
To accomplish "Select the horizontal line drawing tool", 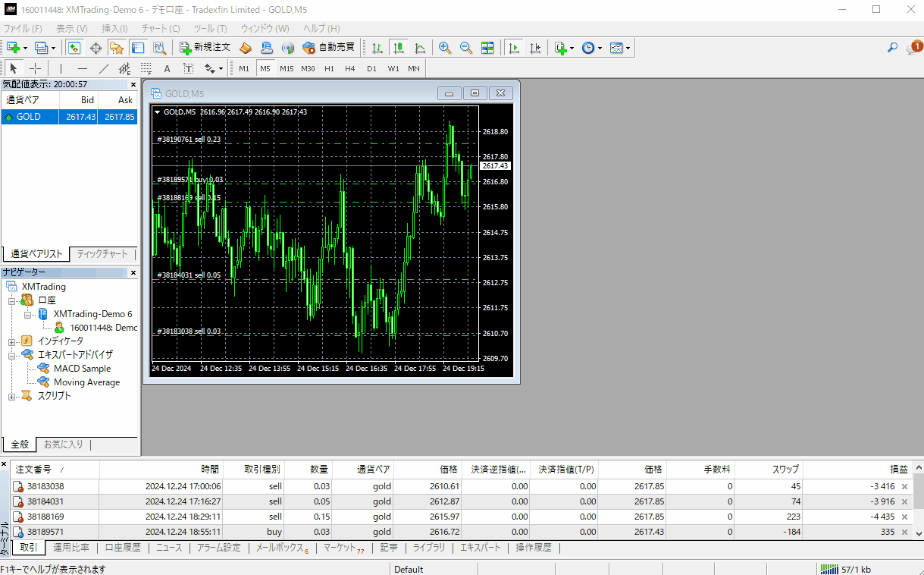I will tap(83, 68).
